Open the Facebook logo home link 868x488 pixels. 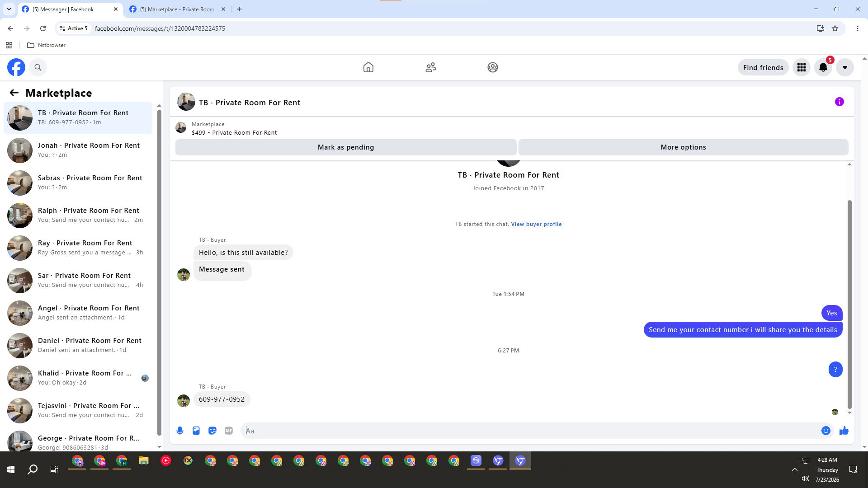tap(16, 67)
